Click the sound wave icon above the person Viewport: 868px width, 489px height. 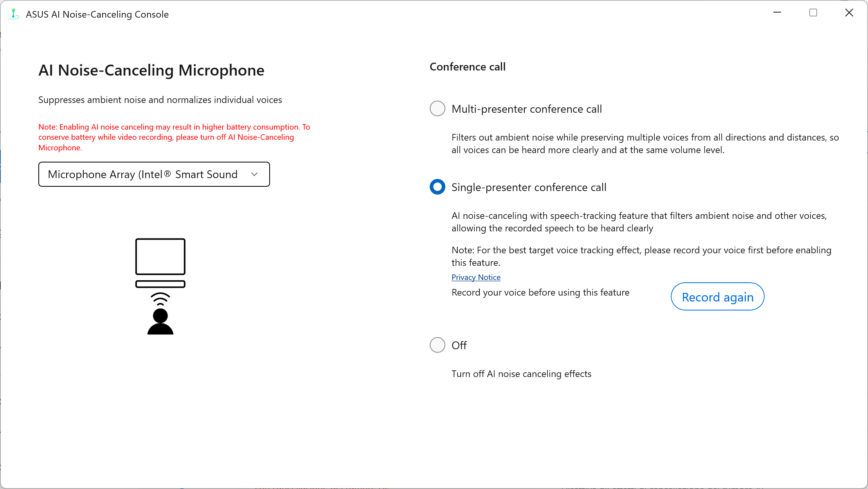coord(160,299)
